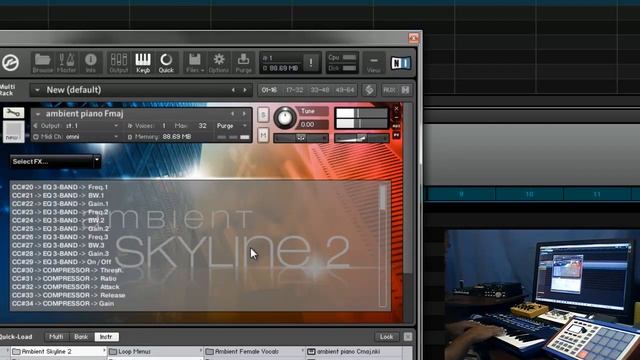
Task: Select CC#32 COMPRESSOR Attack entry
Action: (66, 287)
